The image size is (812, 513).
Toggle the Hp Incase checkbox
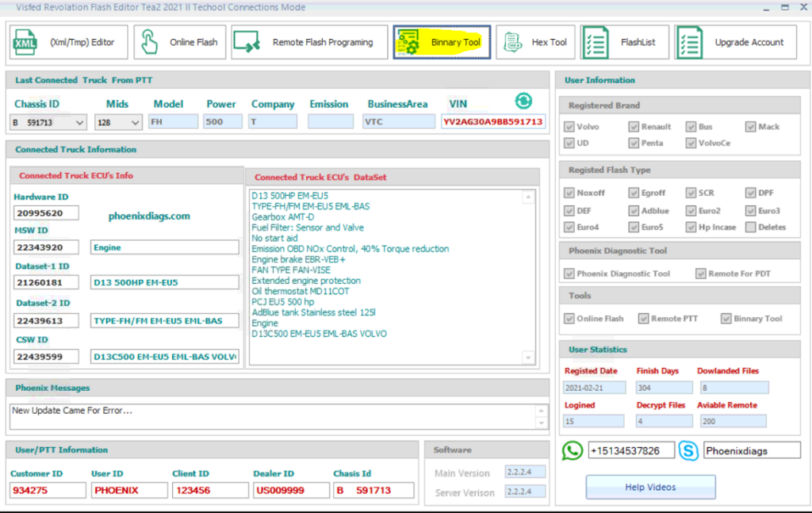691,228
